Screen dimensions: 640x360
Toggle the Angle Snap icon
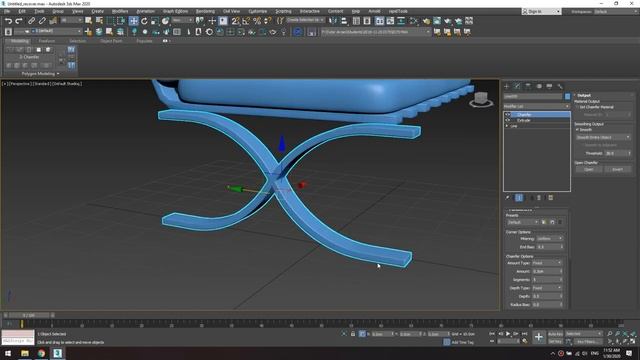(246, 21)
